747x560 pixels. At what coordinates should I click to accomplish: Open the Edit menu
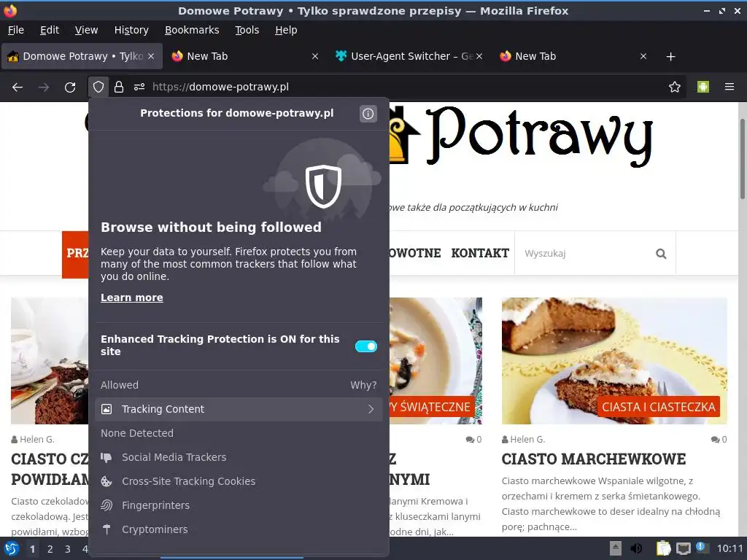tap(50, 30)
